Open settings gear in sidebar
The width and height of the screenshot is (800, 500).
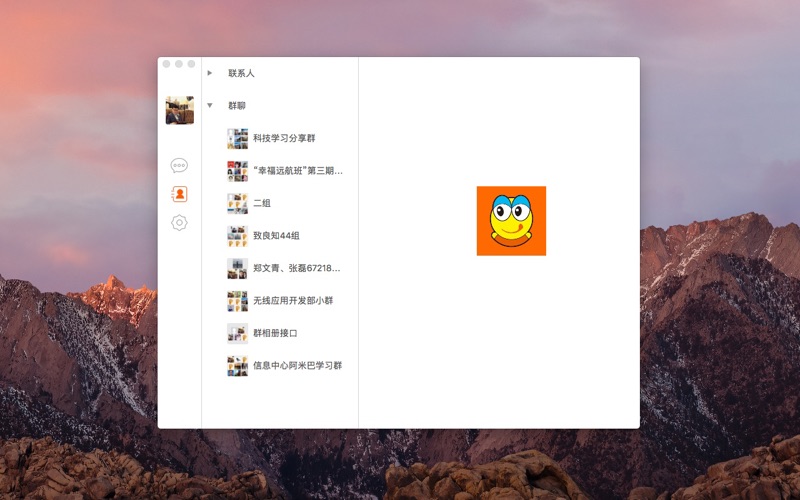(179, 222)
